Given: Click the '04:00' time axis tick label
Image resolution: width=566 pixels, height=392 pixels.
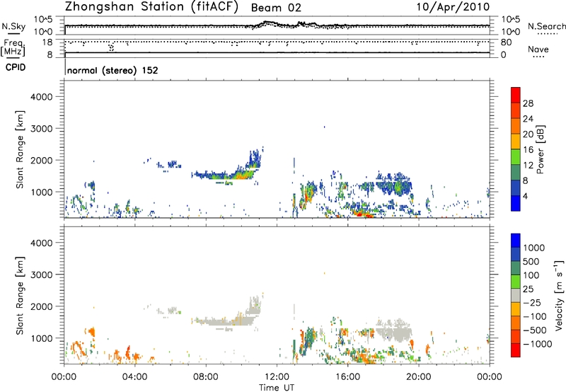Looking at the screenshot, I should click(135, 377).
